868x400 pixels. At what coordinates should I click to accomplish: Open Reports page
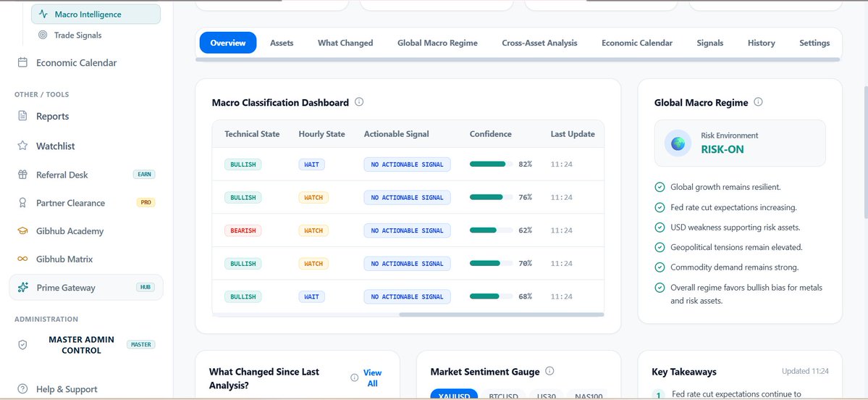point(53,116)
